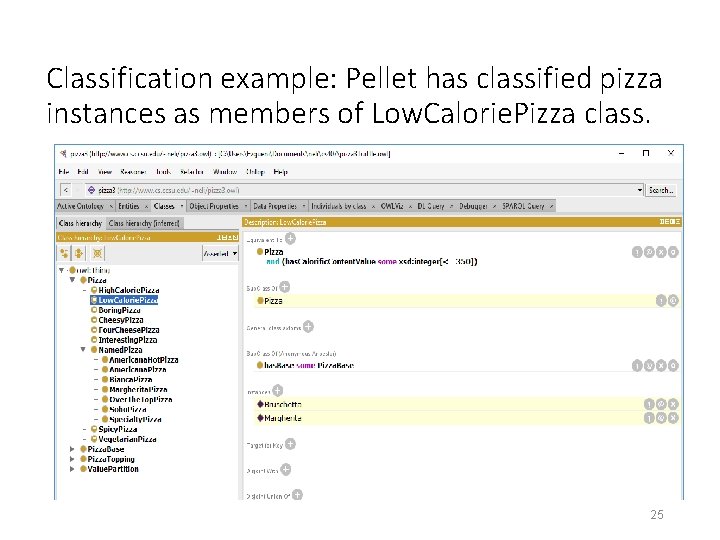
Task: Open the Window menu
Action: (x=225, y=172)
